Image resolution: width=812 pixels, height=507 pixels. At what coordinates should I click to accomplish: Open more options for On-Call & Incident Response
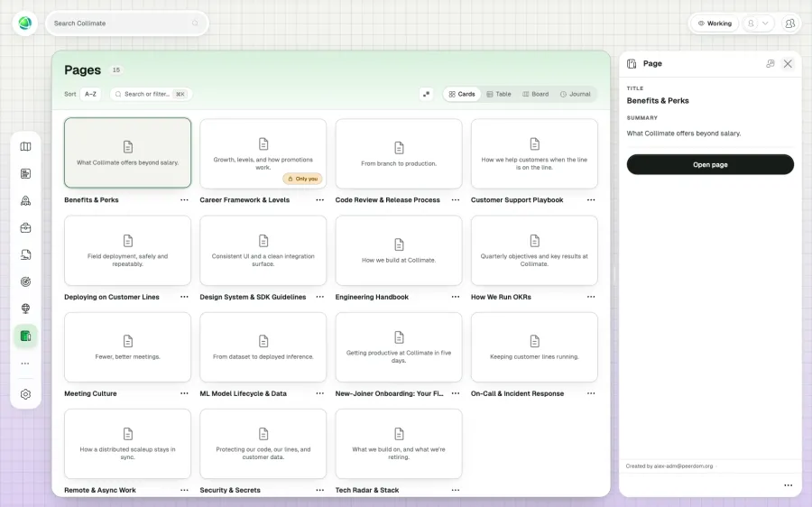(591, 393)
